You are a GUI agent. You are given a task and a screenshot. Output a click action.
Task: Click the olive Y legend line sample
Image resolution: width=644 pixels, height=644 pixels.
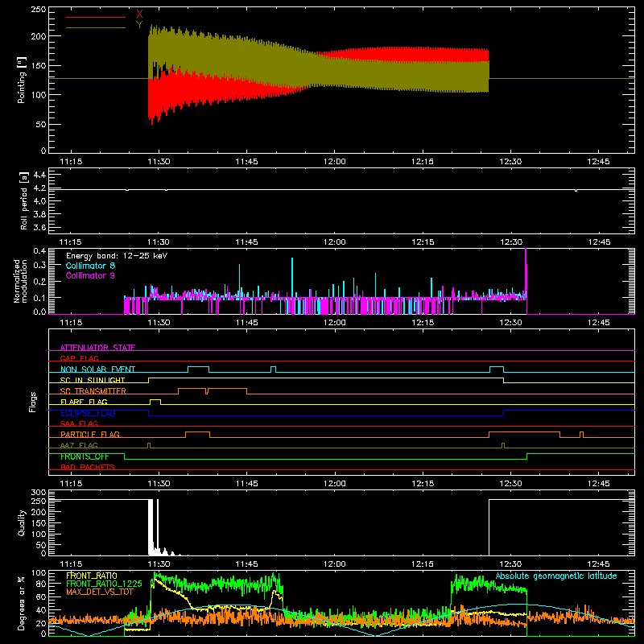96,27
